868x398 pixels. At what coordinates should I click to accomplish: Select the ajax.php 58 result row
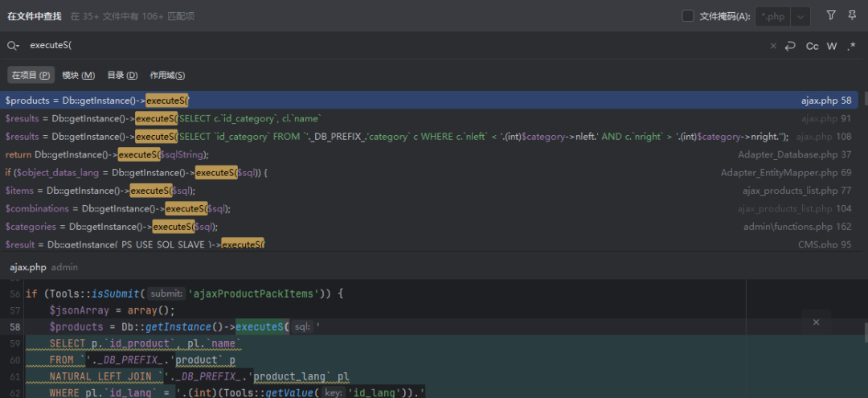click(x=429, y=101)
